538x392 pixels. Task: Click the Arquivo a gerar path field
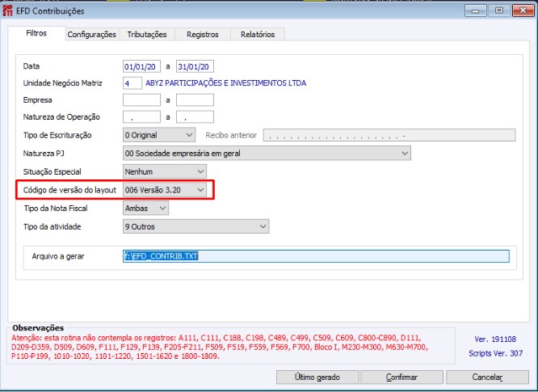(x=316, y=256)
